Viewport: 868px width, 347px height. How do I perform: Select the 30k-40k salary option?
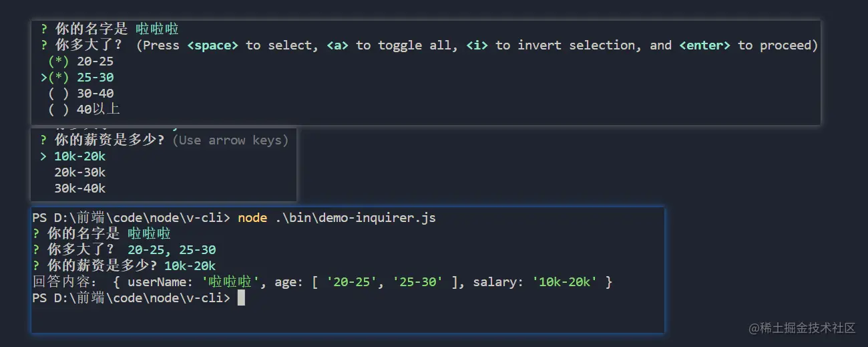79,189
